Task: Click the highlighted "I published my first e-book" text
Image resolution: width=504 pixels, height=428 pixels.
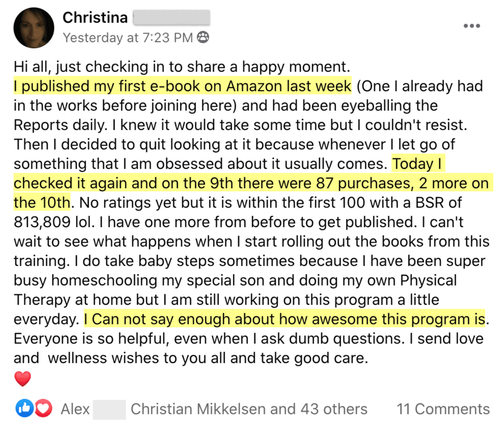Action: pyautogui.click(x=182, y=86)
